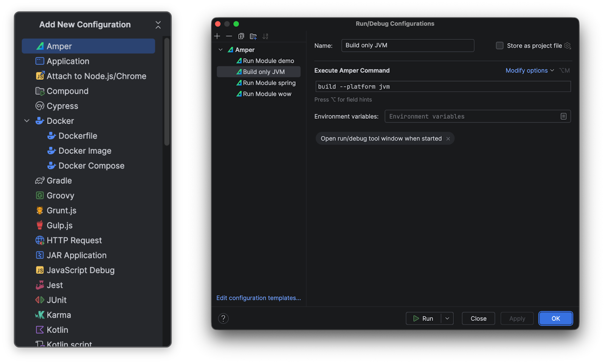Screen dimensions: 605x364
Task: Open help with the question mark icon
Action: [x=223, y=319]
